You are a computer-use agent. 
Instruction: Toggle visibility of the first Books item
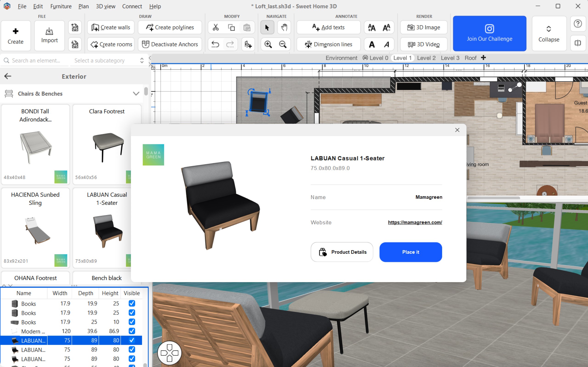pyautogui.click(x=132, y=303)
